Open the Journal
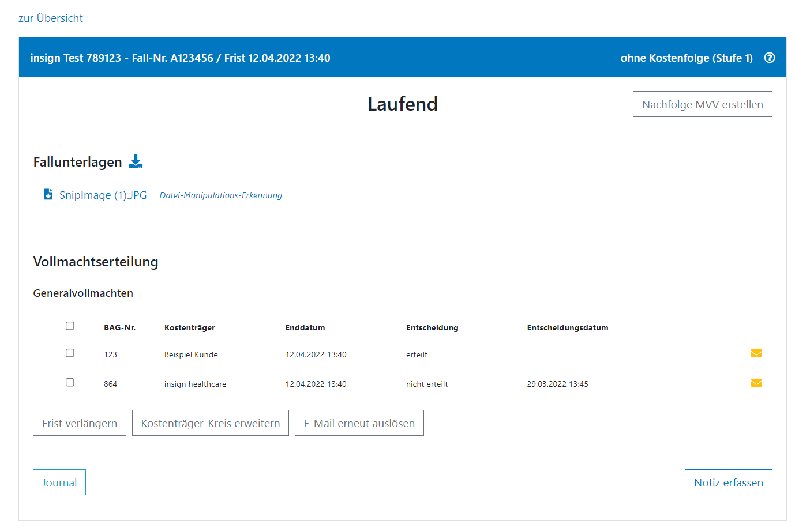 pyautogui.click(x=59, y=482)
